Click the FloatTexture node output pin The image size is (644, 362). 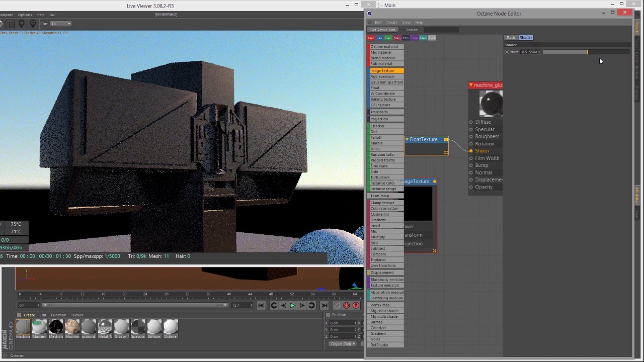(446, 139)
